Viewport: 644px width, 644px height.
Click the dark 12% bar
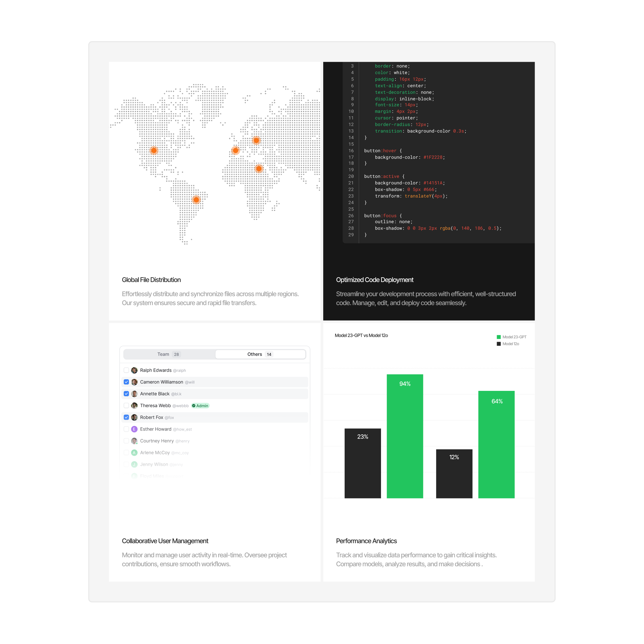(x=454, y=474)
